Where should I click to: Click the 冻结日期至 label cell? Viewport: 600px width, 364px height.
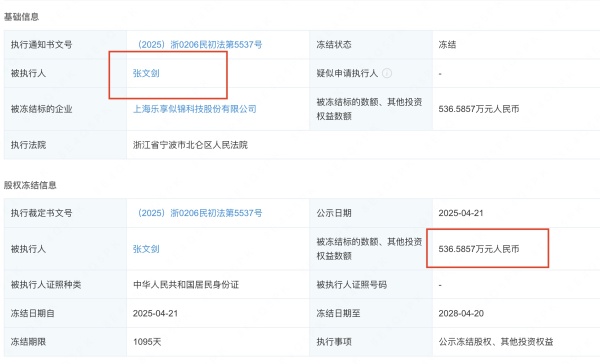point(371,313)
